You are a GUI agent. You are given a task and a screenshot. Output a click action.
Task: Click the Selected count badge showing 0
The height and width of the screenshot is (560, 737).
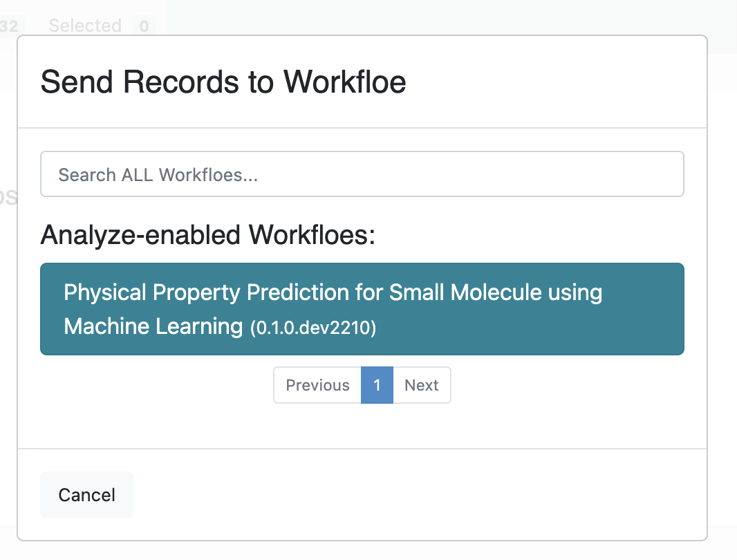pos(144,26)
